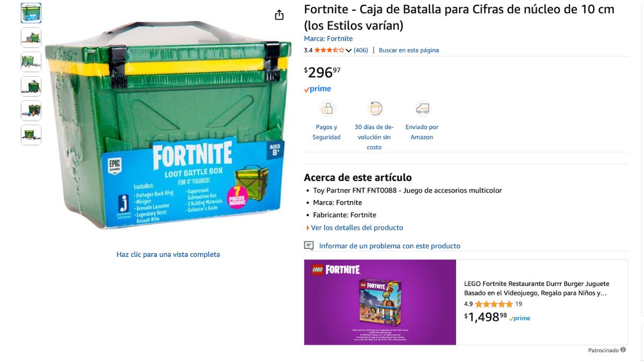Click Haz clic para una vista completa
This screenshot has height=362, width=644.
(168, 254)
